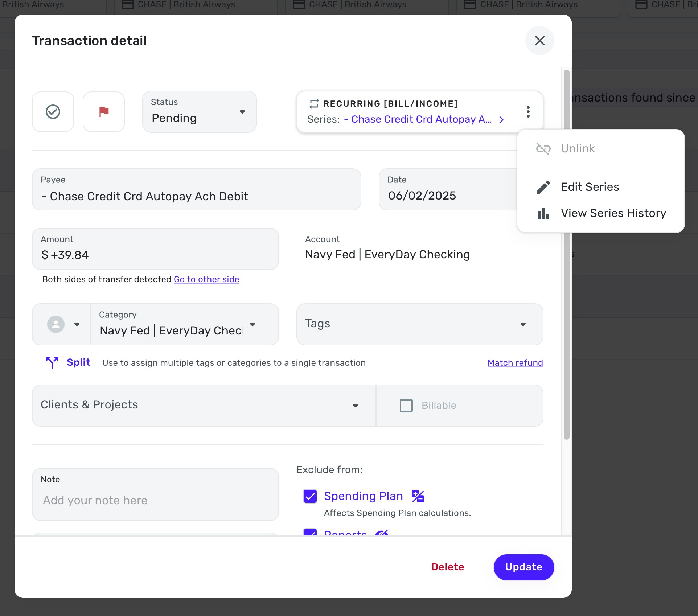Click the bar chart icon beside View Series History
Viewport: 698px width, 616px height.
[543, 213]
